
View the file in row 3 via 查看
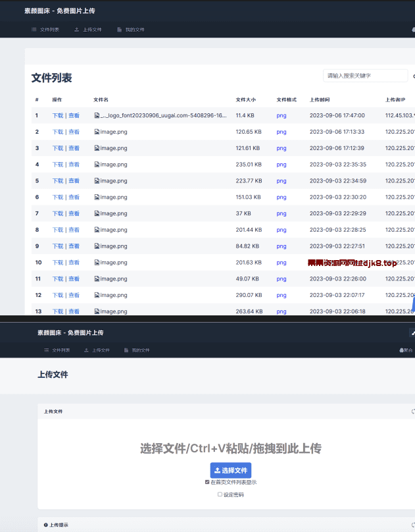click(74, 148)
